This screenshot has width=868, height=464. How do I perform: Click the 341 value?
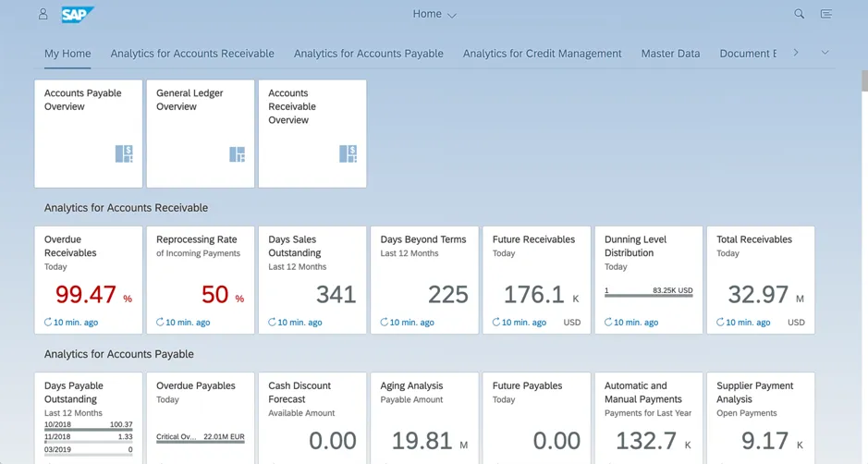pyautogui.click(x=336, y=295)
